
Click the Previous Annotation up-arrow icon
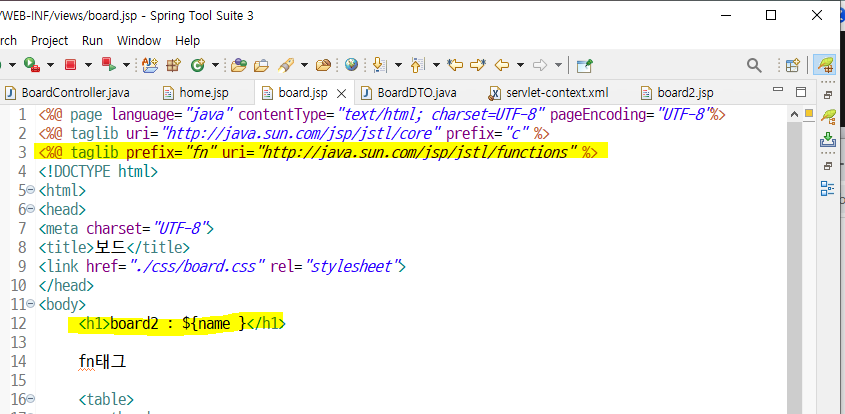418,65
